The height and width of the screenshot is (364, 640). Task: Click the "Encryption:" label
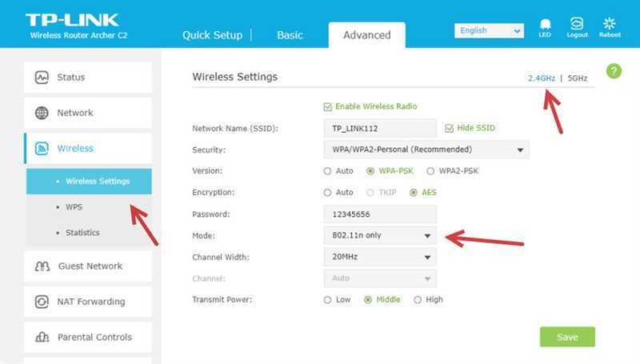[x=214, y=193]
